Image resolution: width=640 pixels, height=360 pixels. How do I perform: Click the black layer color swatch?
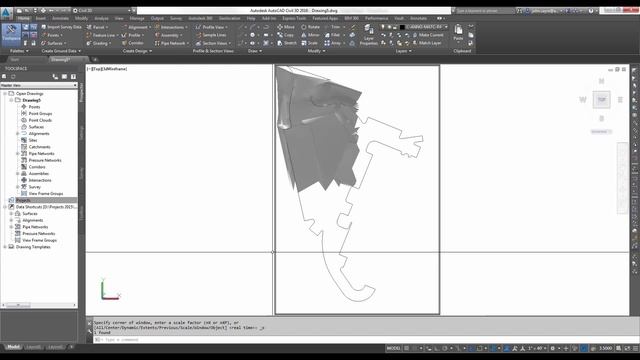pyautogui.click(x=402, y=27)
